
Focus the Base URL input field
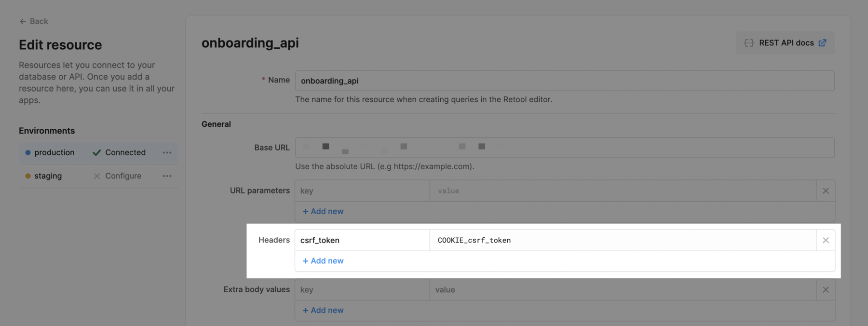point(565,148)
